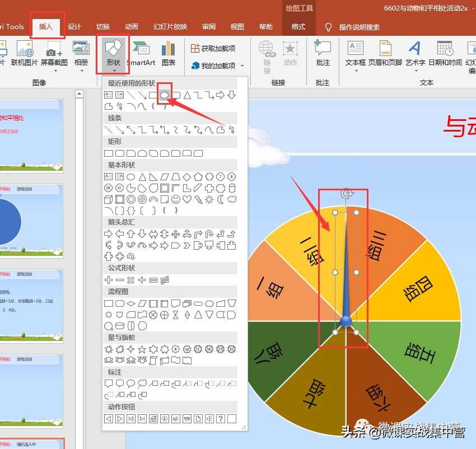Click 页眉和页脚 header and footer
Screen dimensions: 476x449
coord(385,54)
